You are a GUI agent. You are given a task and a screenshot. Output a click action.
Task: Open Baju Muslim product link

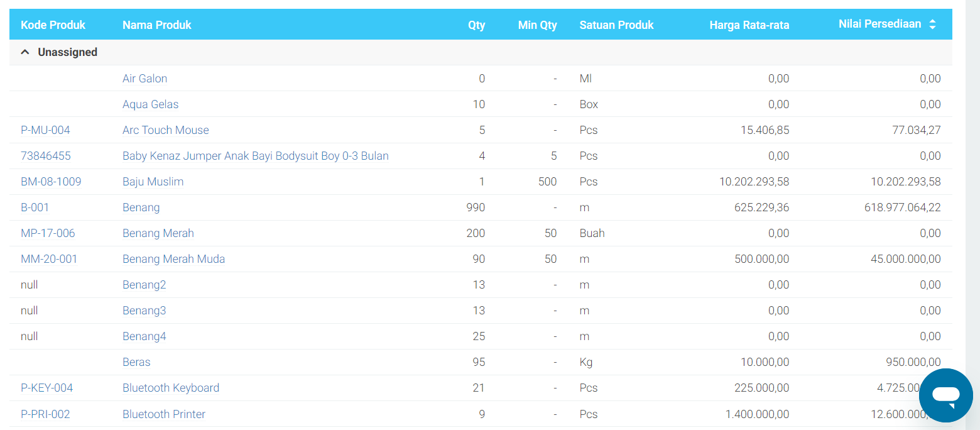(153, 182)
